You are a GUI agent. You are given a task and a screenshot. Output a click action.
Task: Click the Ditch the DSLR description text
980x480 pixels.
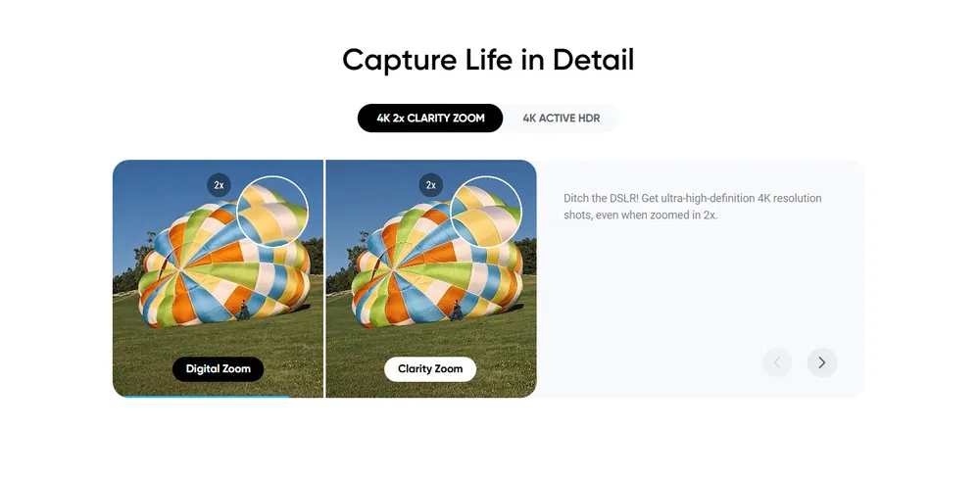click(693, 207)
